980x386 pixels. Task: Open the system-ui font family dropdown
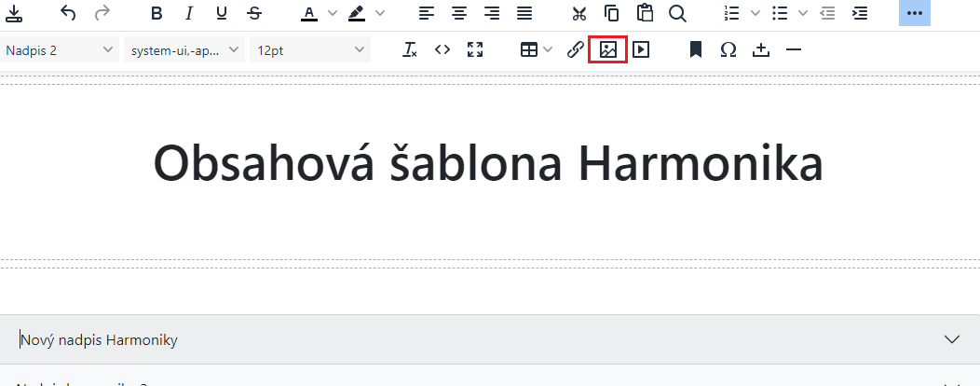(x=184, y=50)
